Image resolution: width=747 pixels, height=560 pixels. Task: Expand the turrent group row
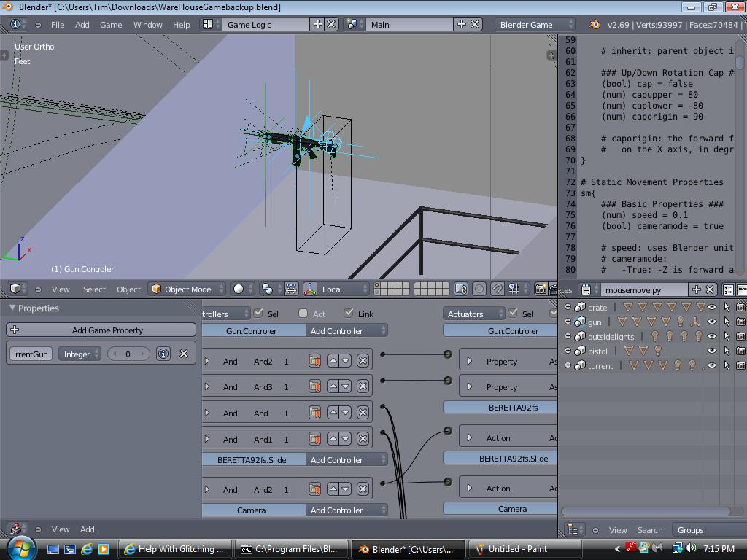(x=568, y=365)
